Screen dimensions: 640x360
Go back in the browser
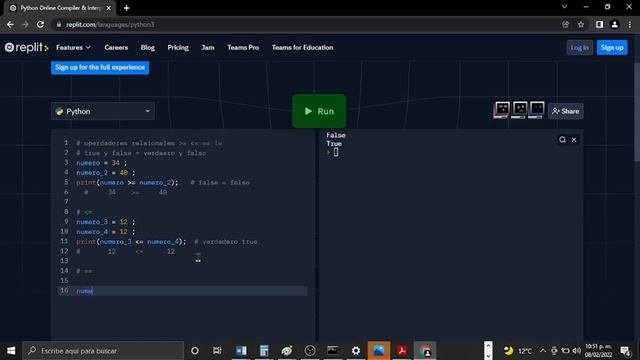click(x=10, y=24)
